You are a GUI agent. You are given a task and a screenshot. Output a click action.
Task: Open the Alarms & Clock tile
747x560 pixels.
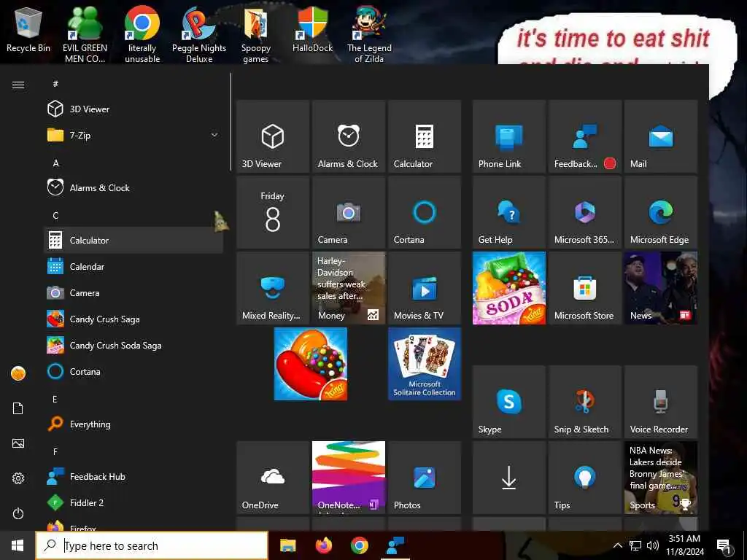click(348, 136)
